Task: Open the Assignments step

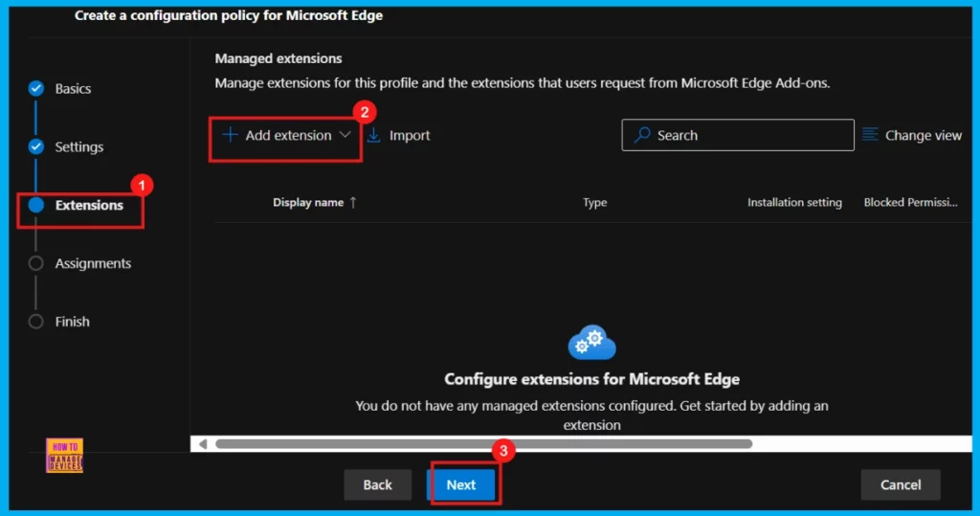Action: point(93,263)
